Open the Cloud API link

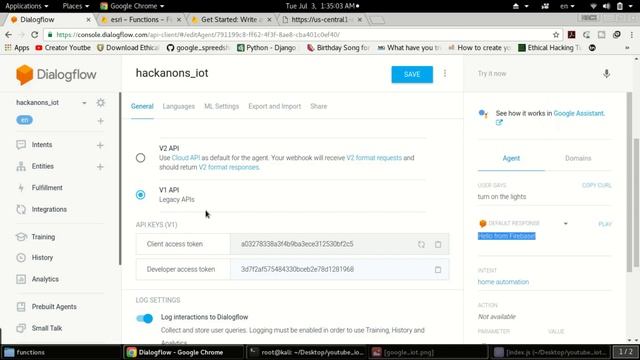point(186,158)
